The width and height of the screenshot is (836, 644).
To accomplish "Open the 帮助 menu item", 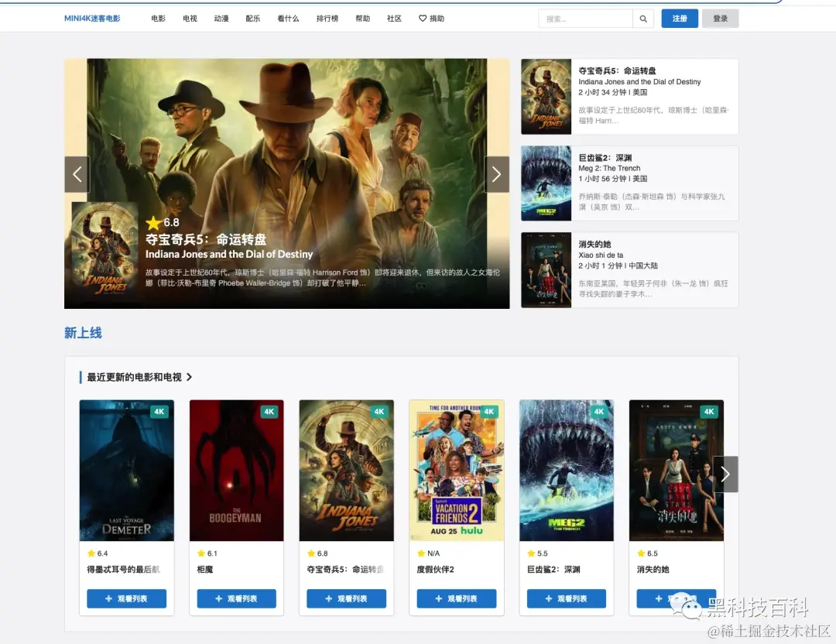I will pyautogui.click(x=362, y=19).
